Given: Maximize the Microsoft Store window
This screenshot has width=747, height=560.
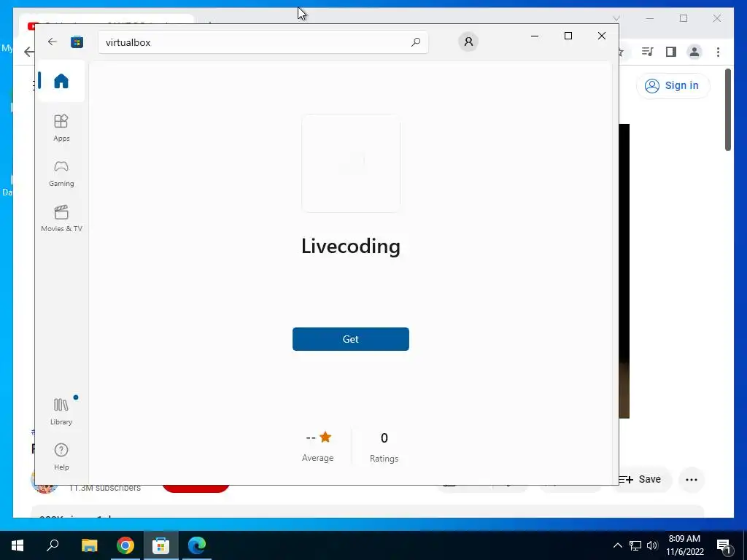Looking at the screenshot, I should (568, 36).
